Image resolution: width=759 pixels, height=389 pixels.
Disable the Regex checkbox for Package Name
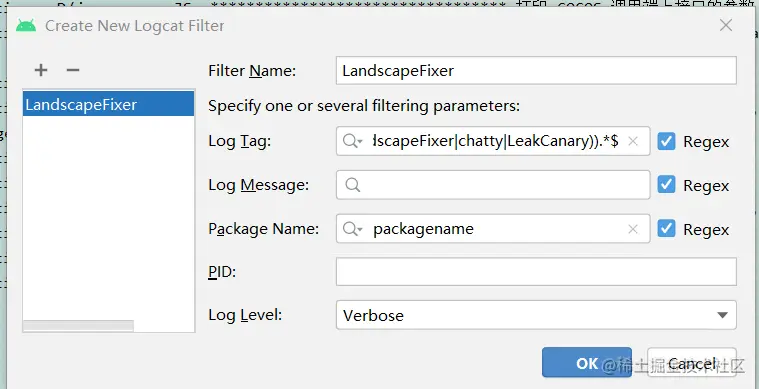coord(667,228)
